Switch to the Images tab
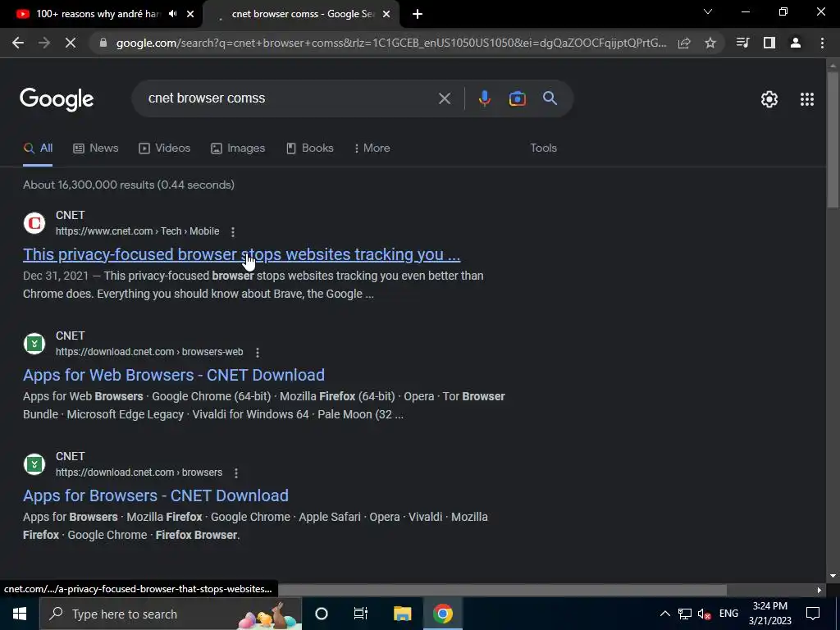 pos(238,148)
